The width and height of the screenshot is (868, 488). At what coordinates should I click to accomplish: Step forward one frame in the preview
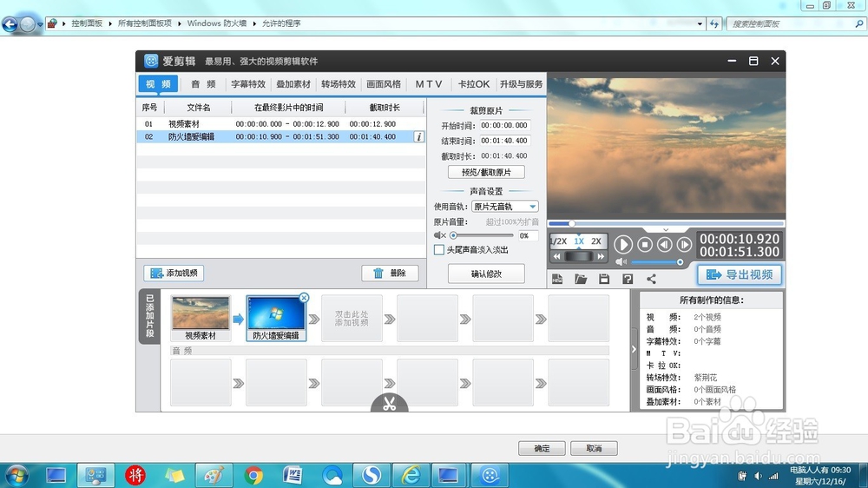coord(684,244)
